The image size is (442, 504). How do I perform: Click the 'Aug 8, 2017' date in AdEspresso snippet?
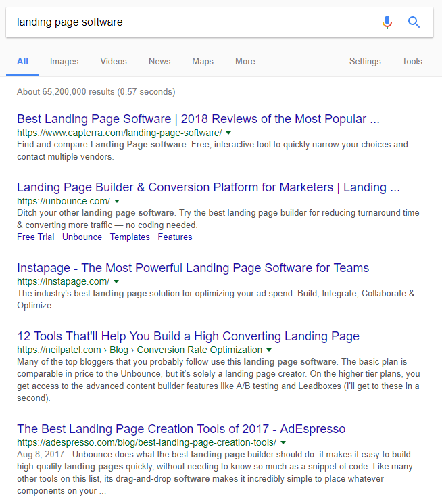(x=41, y=455)
